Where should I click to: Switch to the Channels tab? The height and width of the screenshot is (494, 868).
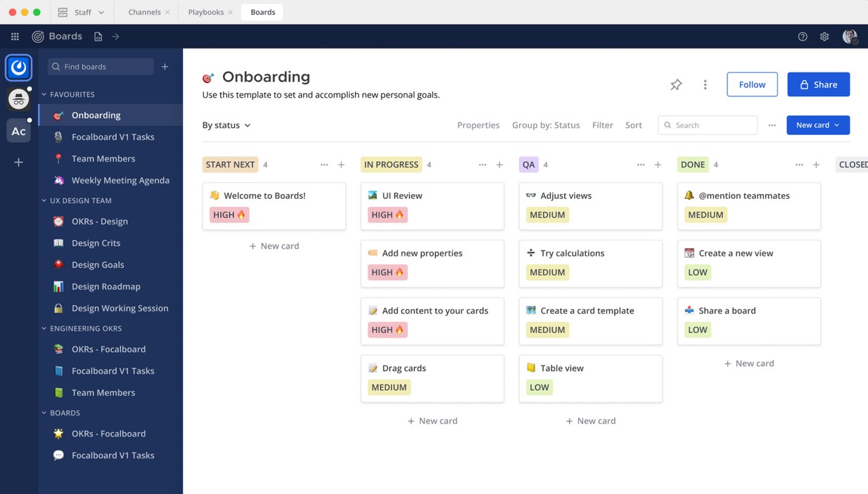144,12
